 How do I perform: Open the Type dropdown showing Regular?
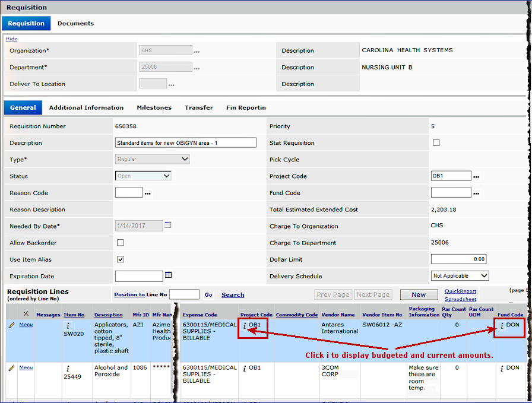152,159
